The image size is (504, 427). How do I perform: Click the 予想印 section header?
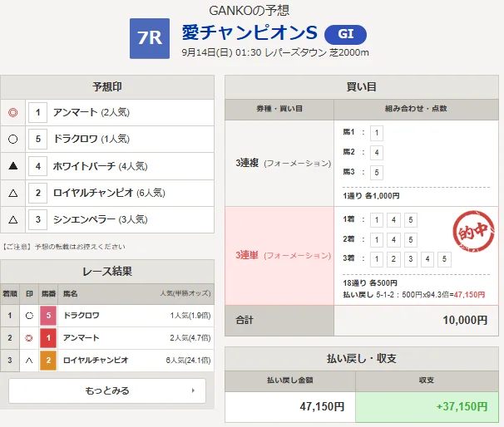click(107, 87)
